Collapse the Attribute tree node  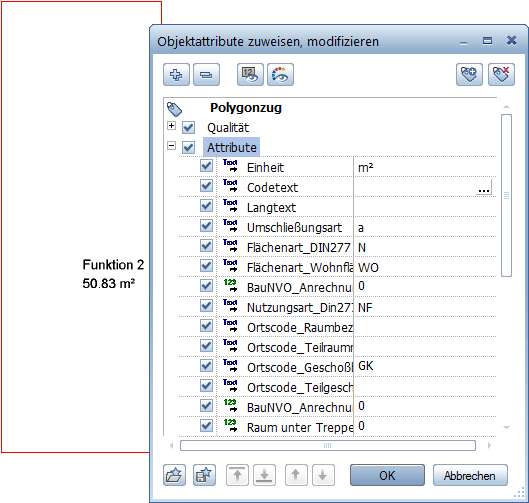pyautogui.click(x=171, y=146)
